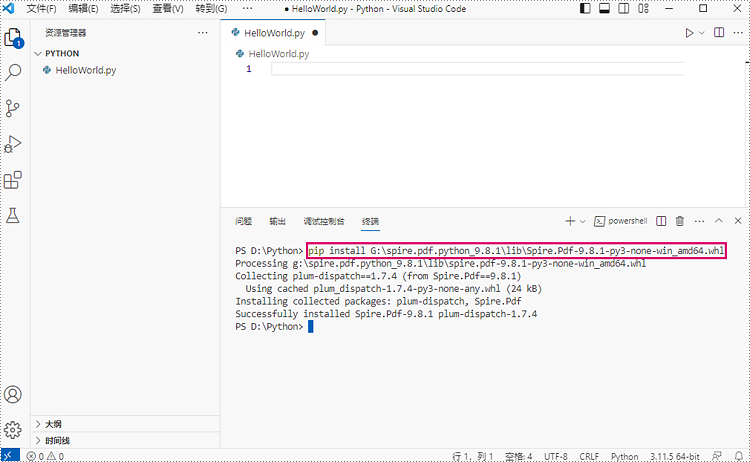Viewport: 750px width, 462px height.
Task: Maximize panel size with up chevron
Action: (718, 220)
